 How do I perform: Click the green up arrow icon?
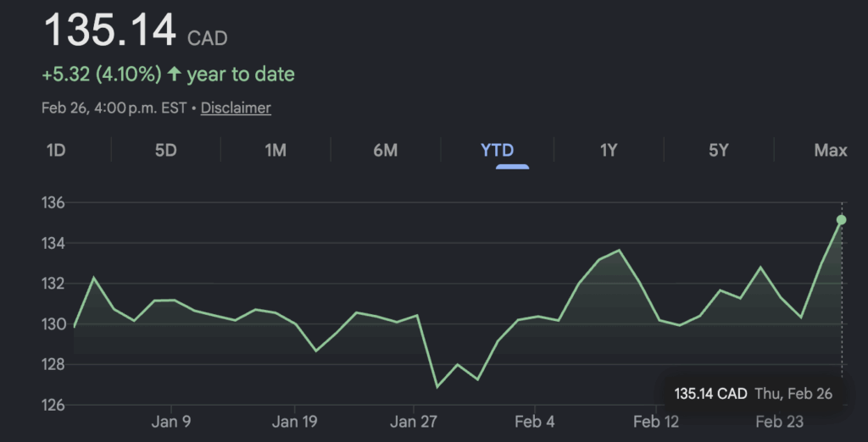point(175,75)
